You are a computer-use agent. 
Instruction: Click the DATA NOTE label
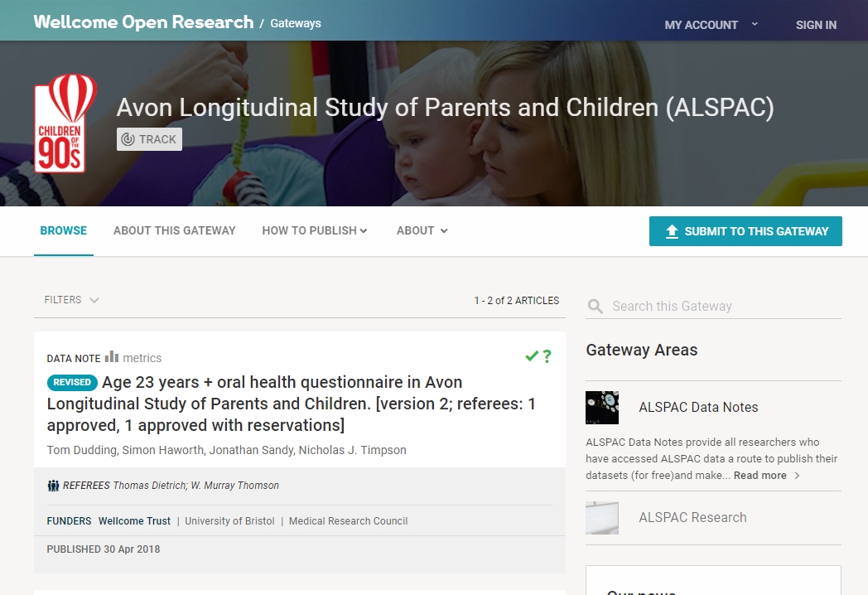coord(74,359)
